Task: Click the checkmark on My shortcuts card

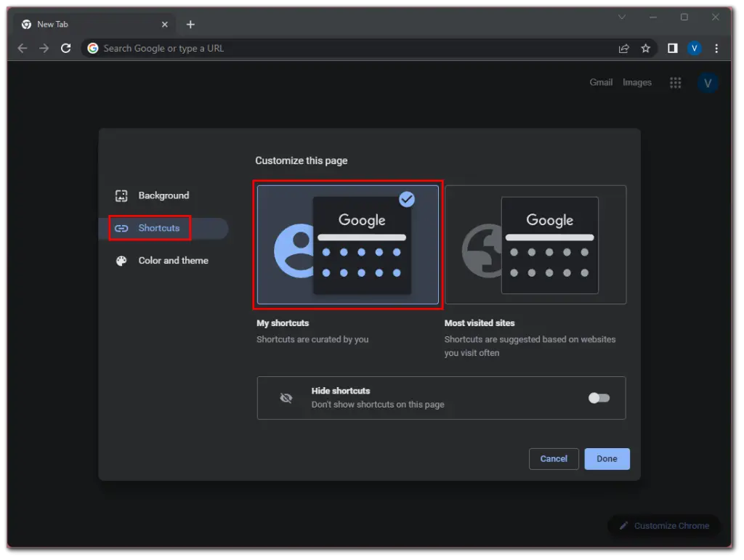Action: (x=407, y=199)
